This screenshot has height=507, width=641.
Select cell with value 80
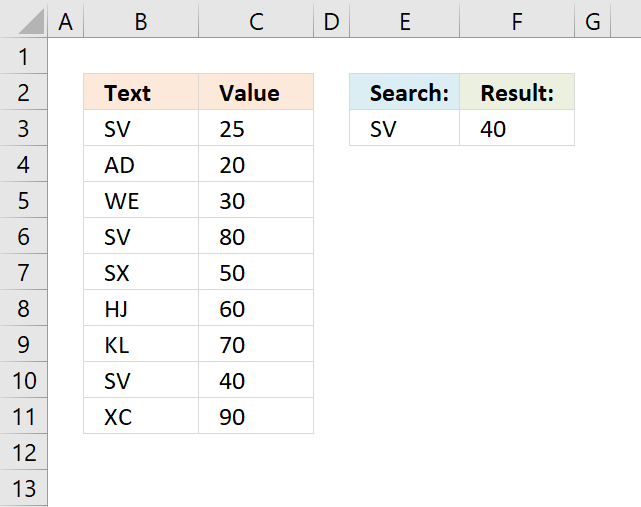click(x=256, y=236)
